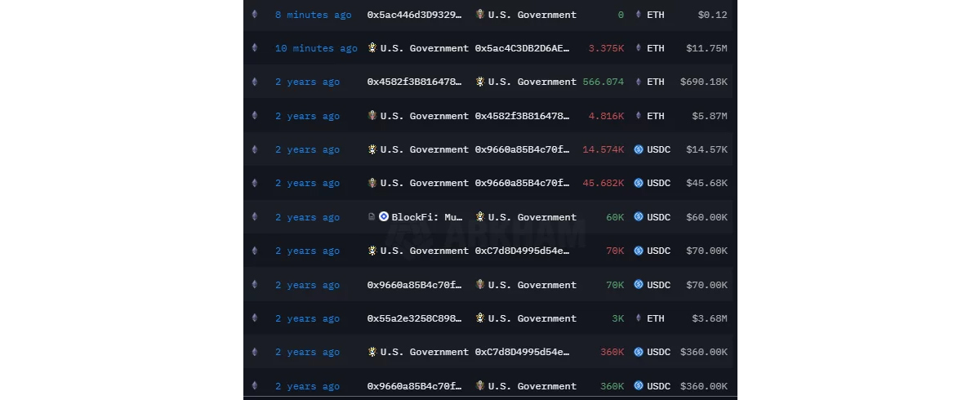
Task: Click the 45.682K USDC amount value
Action: [x=604, y=183]
